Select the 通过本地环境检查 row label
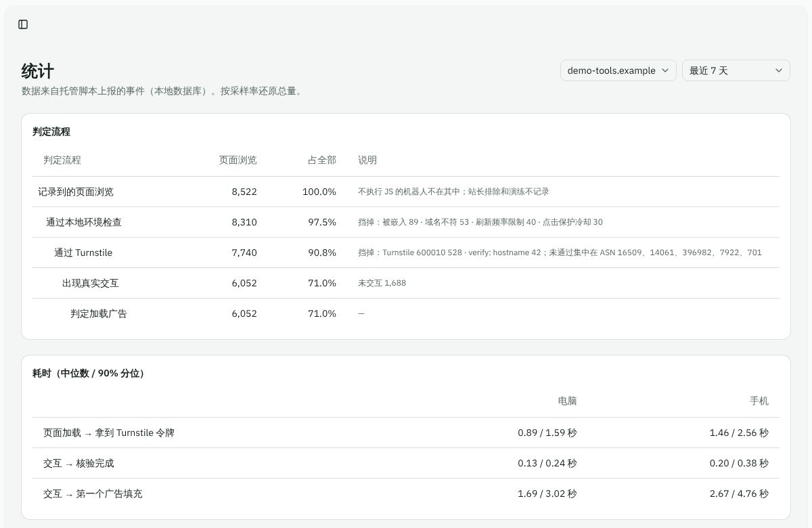This screenshot has width=812, height=528. [x=84, y=222]
